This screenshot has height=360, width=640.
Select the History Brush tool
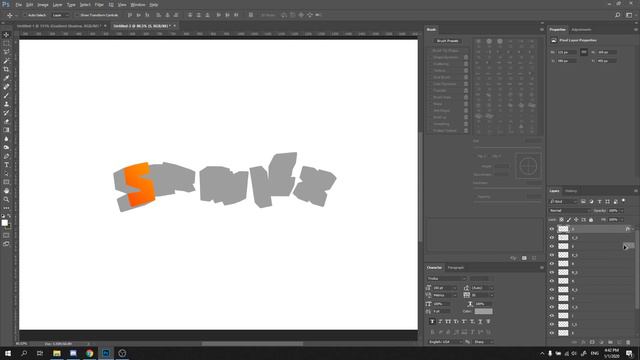coord(6,113)
